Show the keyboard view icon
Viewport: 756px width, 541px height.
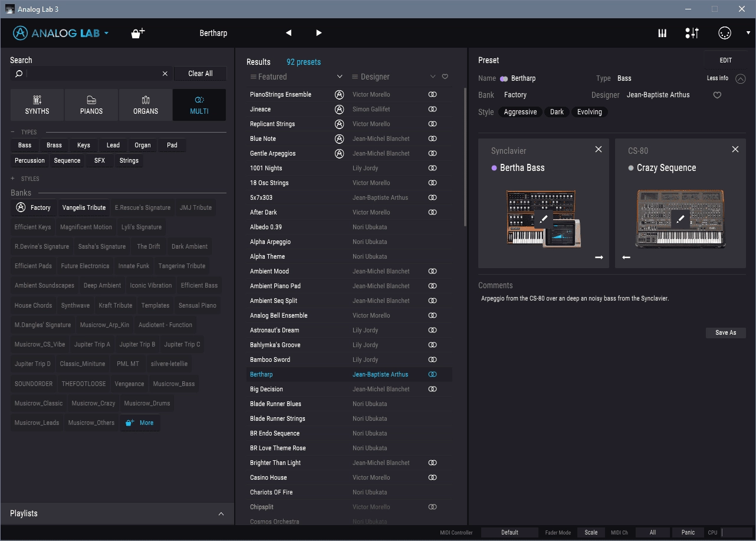(662, 33)
